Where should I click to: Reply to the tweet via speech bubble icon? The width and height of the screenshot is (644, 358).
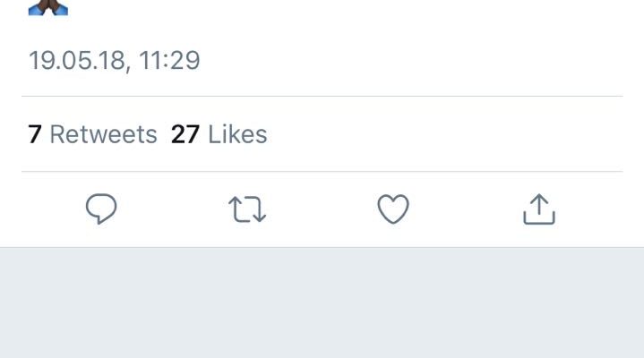click(x=101, y=209)
